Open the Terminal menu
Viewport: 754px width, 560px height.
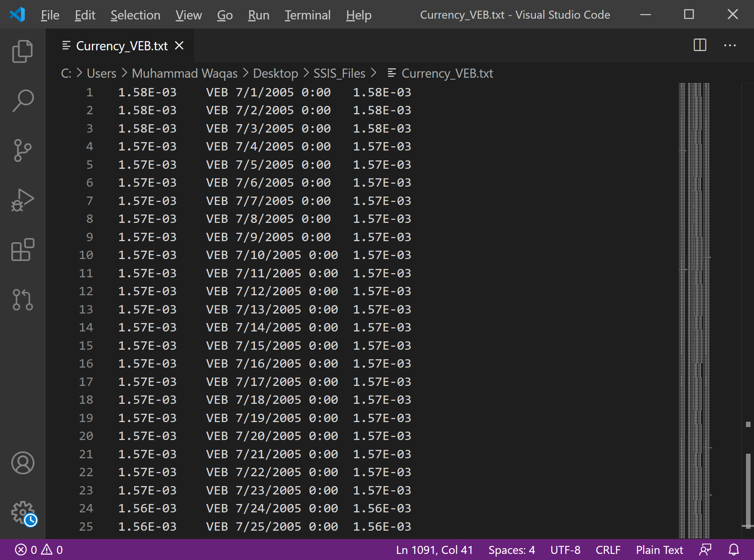point(307,15)
